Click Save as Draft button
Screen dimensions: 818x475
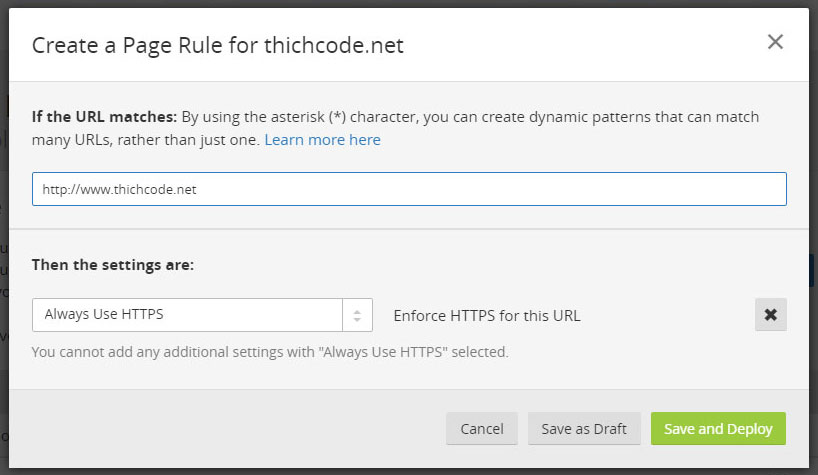click(584, 429)
